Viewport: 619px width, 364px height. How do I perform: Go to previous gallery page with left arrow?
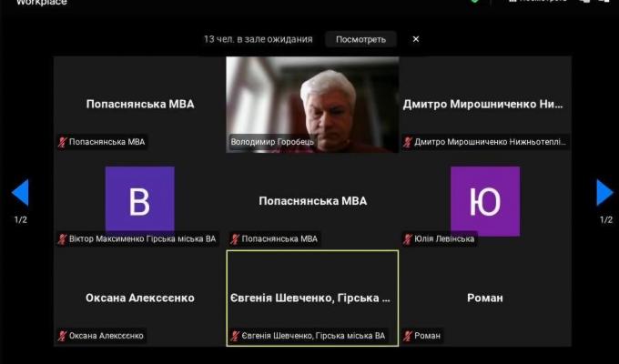coord(20,193)
